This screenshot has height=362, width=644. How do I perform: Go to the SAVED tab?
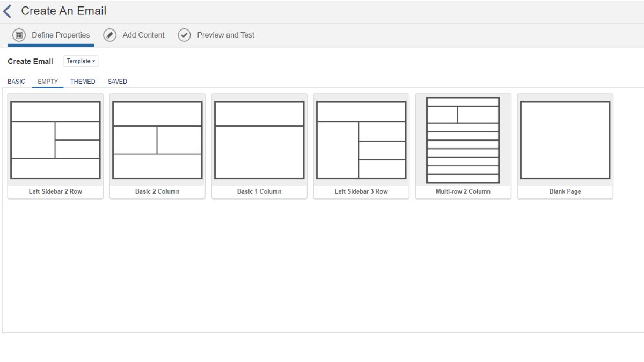(117, 82)
